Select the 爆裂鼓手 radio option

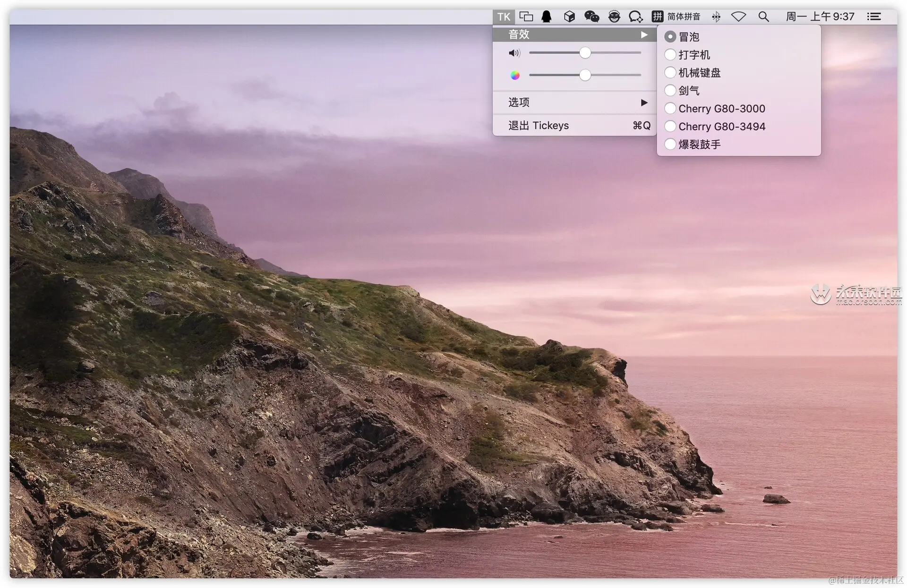pos(699,145)
